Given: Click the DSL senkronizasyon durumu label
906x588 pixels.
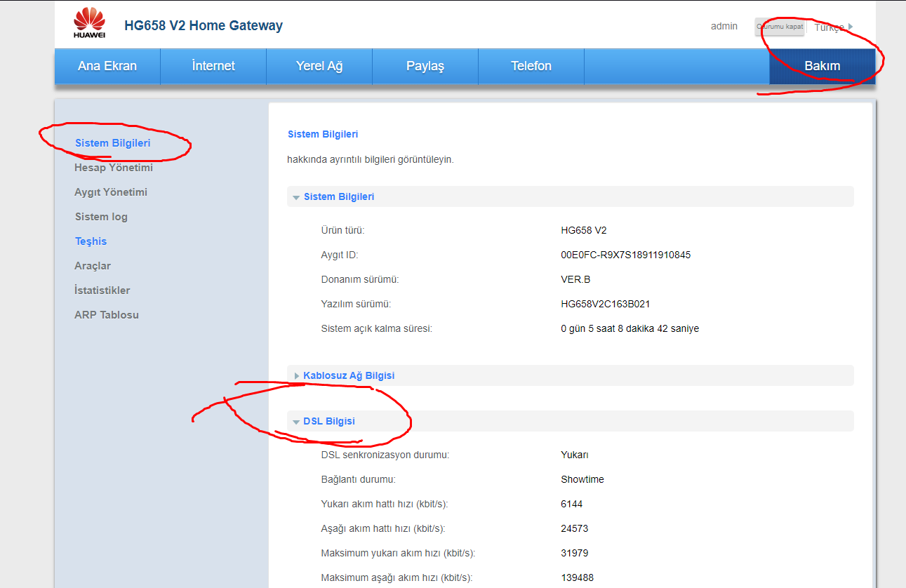Looking at the screenshot, I should click(x=385, y=455).
